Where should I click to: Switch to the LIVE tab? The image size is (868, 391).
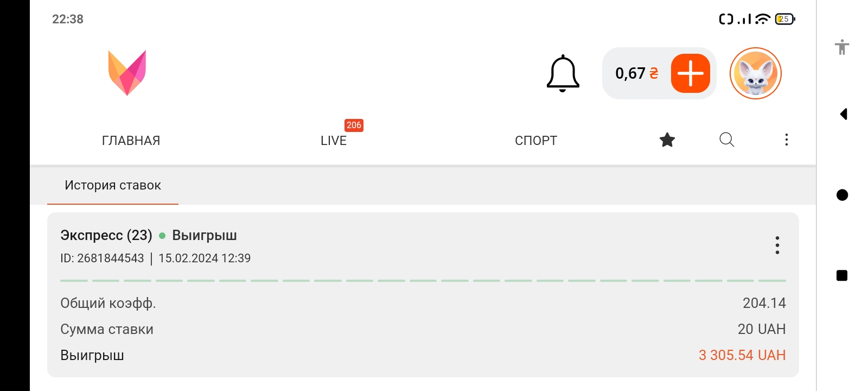[333, 141]
